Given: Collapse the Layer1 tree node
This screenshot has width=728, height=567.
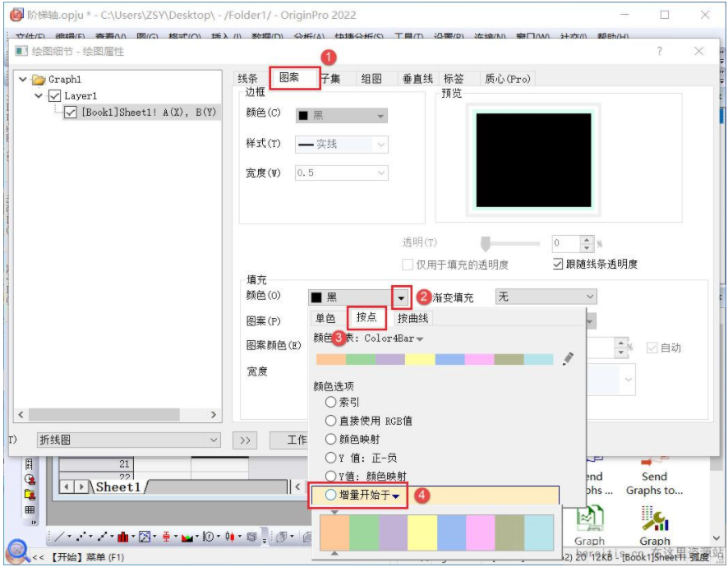Looking at the screenshot, I should point(39,95).
